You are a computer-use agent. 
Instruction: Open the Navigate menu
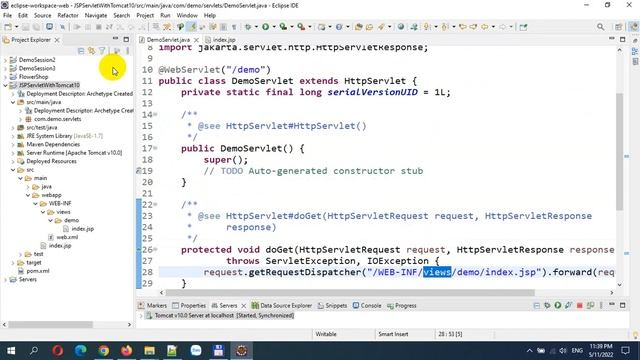coord(96,15)
